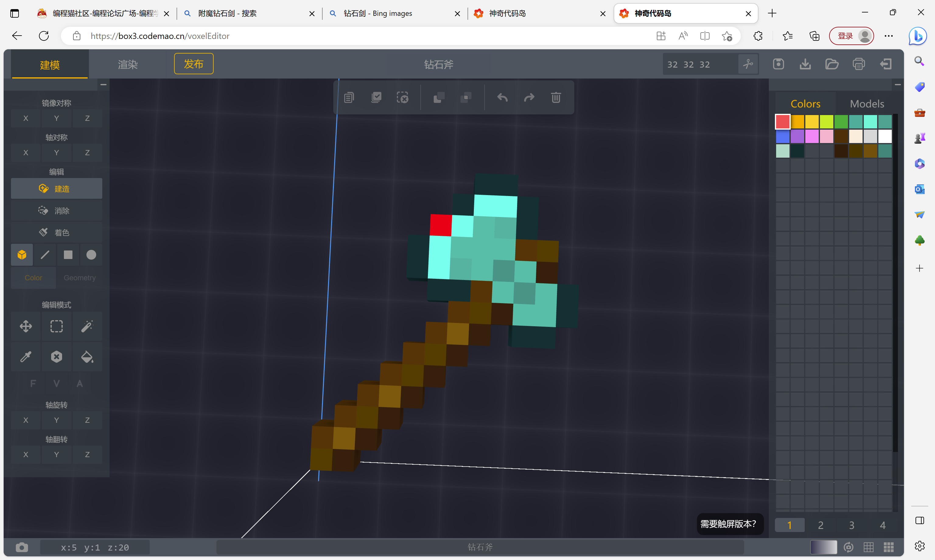The image size is (935, 560).
Task: Toggle axis symmetry X under 轴对称
Action: 26,152
